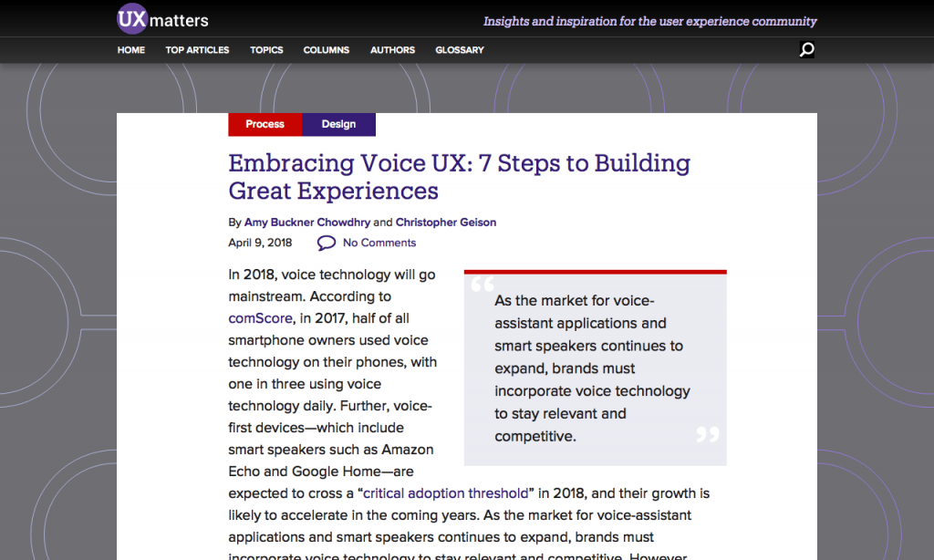Click the UXmatters tagline text
Viewport: 934px width, 560px height.
(649, 21)
